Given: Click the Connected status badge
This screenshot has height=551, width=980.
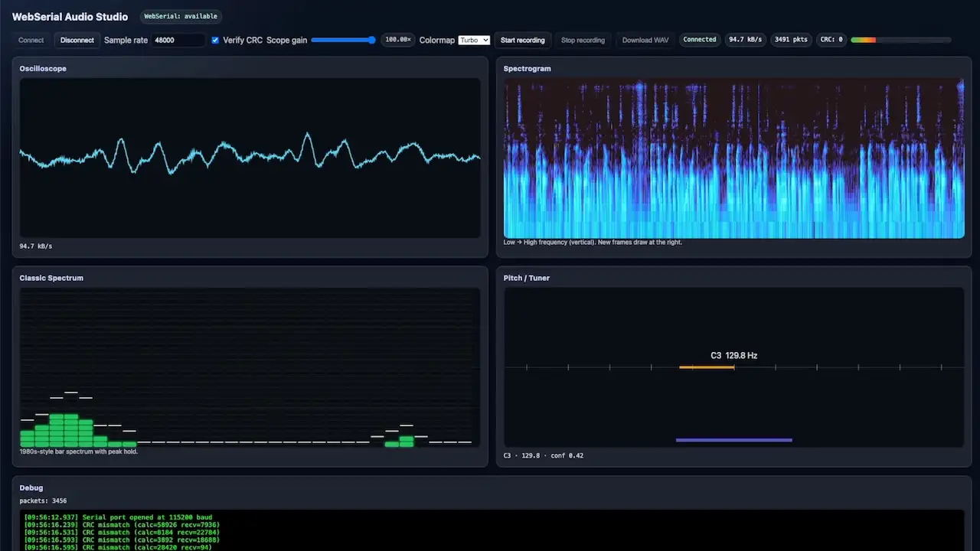Looking at the screenshot, I should [699, 40].
